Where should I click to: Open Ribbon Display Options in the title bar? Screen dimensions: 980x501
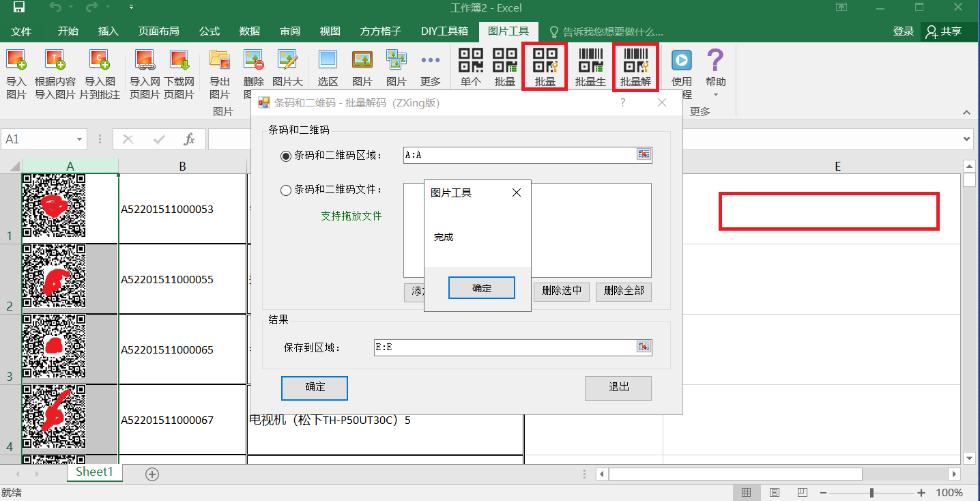(x=842, y=8)
